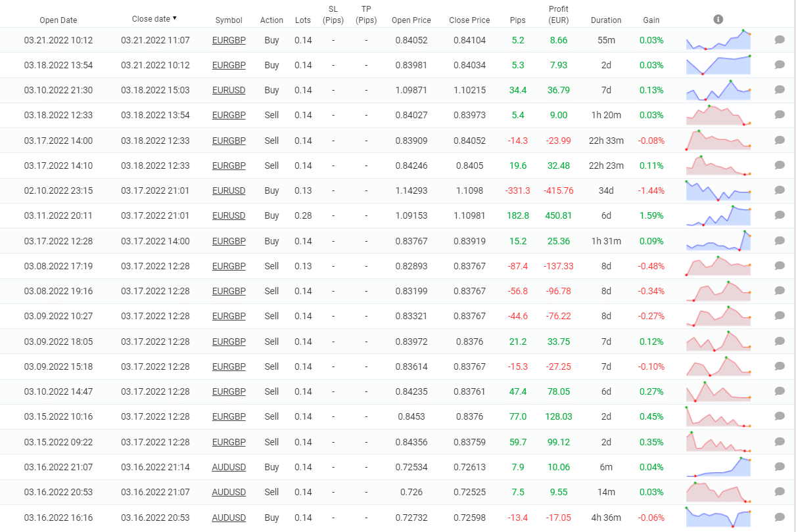
Task: Click comment bubble on the -137.33 losing EURGBP trade
Action: tap(780, 265)
